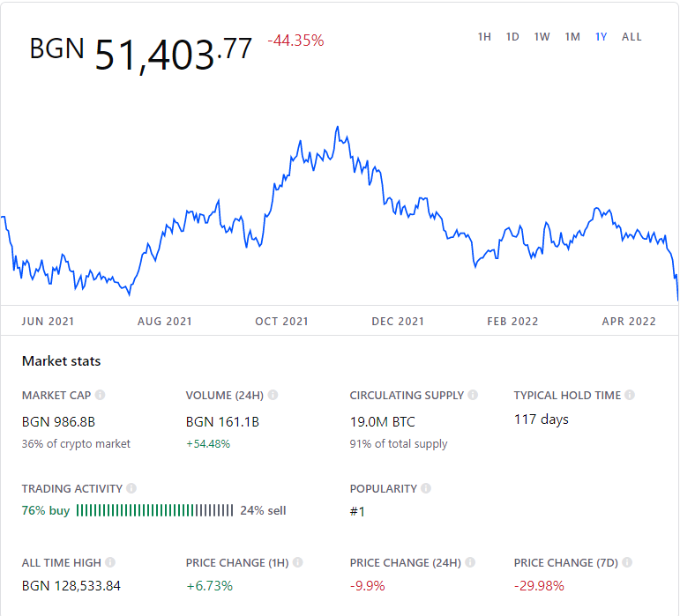
Task: Click the BGN 51,403.77 price heading
Action: [141, 53]
